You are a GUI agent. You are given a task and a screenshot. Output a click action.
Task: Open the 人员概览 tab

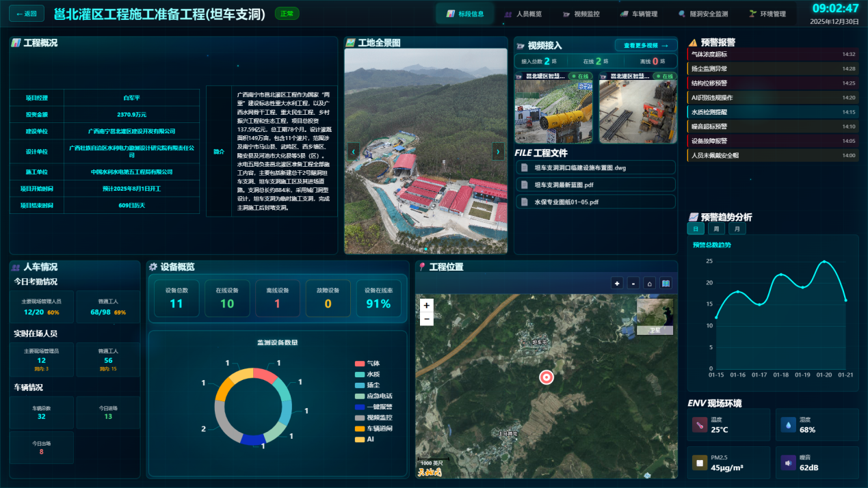point(523,14)
